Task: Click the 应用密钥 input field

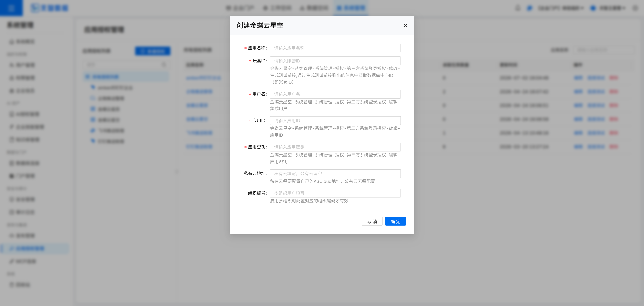Action: 335,147
